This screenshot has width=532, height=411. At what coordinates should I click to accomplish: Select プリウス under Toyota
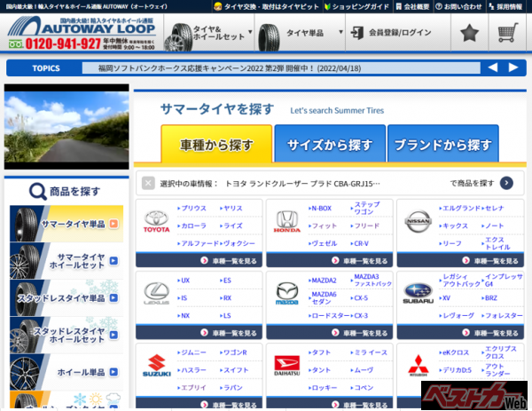[192, 209]
